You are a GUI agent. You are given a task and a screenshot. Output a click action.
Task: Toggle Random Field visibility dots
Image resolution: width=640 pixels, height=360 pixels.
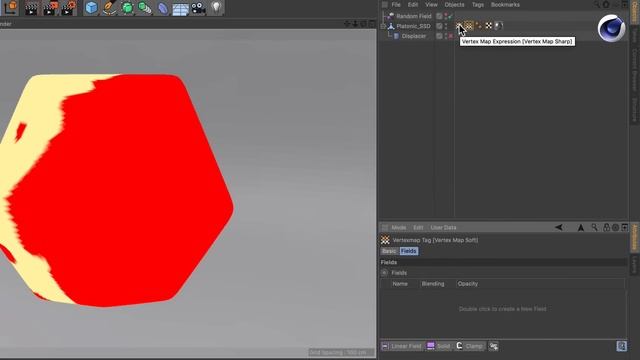(446, 16)
